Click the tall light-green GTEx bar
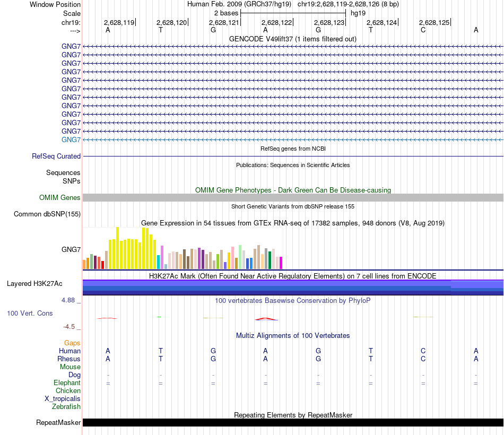The height and width of the screenshot is (435, 504). tap(240, 257)
